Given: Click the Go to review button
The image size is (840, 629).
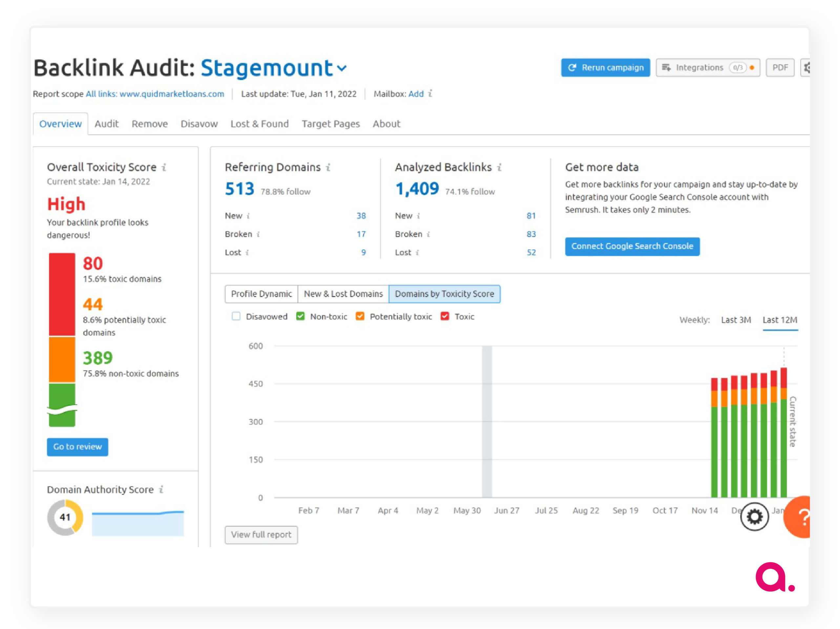Looking at the screenshot, I should [77, 447].
